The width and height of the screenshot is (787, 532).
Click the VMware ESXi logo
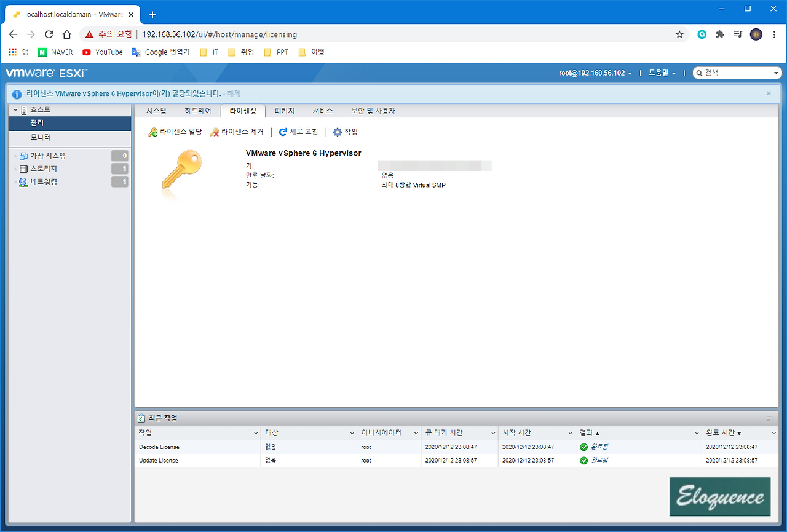47,73
